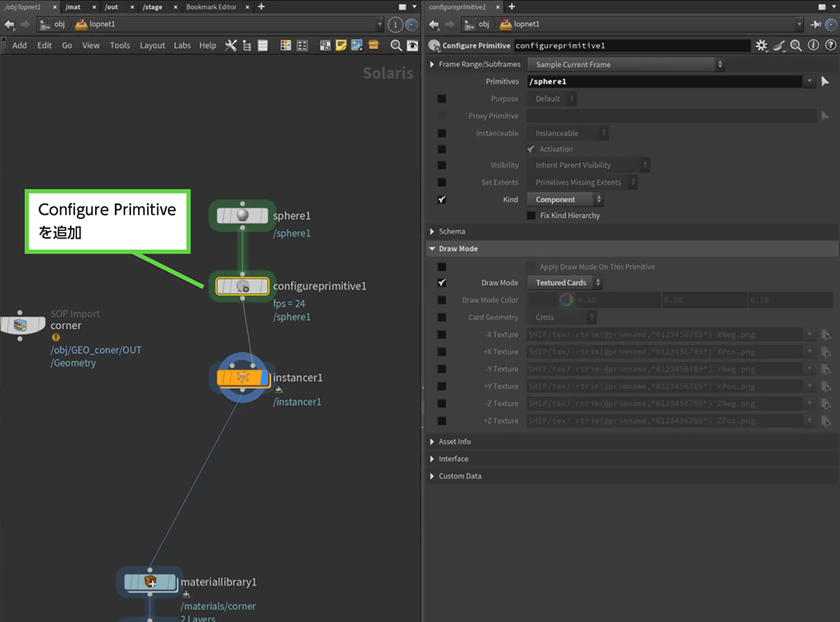Click the lopnet1 path button in network pane
The width and height of the screenshot is (840, 622).
pos(97,24)
